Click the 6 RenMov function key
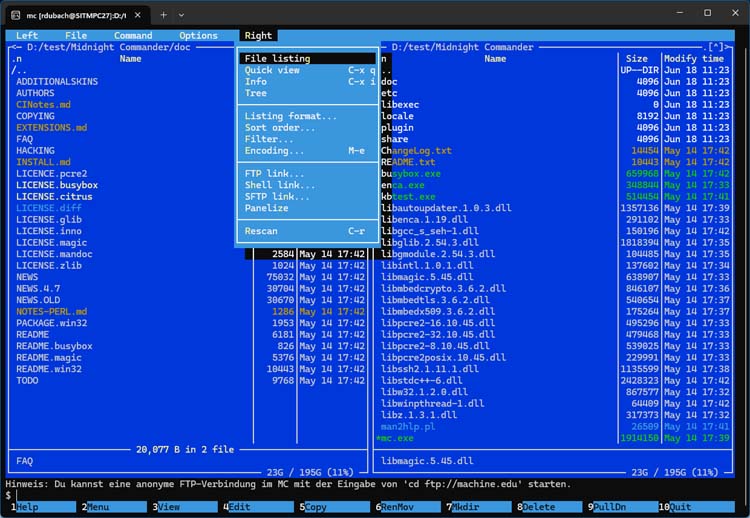 (408, 507)
